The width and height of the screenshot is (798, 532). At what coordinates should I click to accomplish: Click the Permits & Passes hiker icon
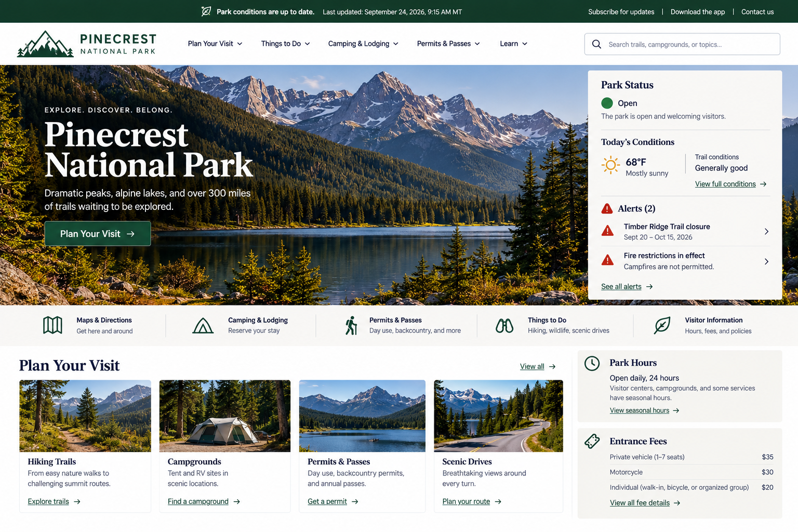pyautogui.click(x=351, y=326)
